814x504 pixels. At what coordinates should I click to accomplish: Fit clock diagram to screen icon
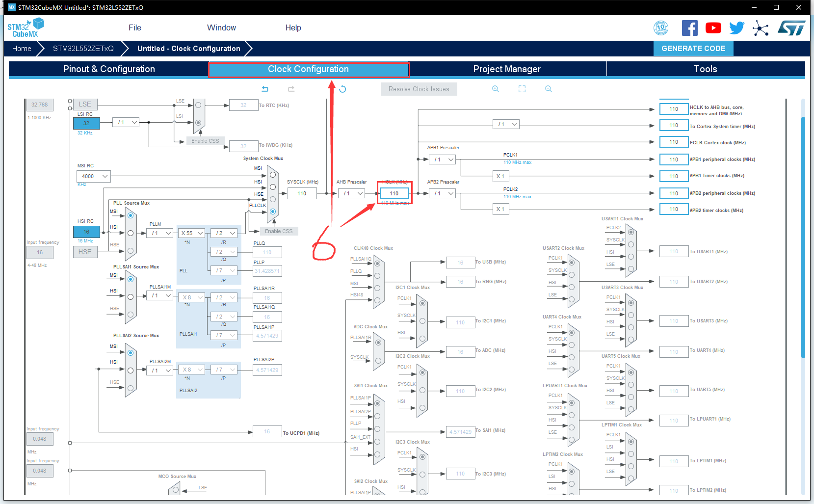522,89
